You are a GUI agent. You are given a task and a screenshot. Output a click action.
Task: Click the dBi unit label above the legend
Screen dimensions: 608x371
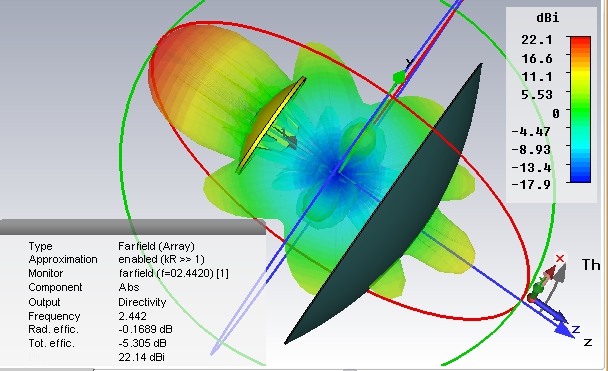548,17
